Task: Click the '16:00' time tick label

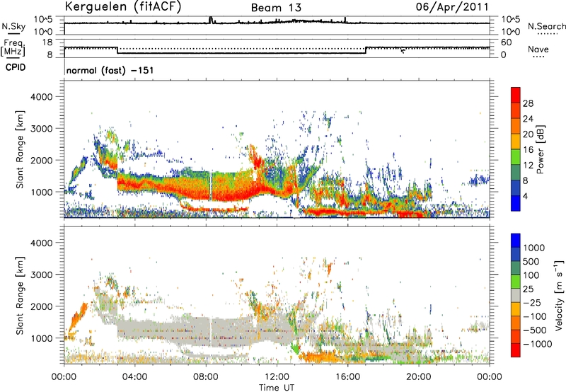Action: click(x=347, y=377)
